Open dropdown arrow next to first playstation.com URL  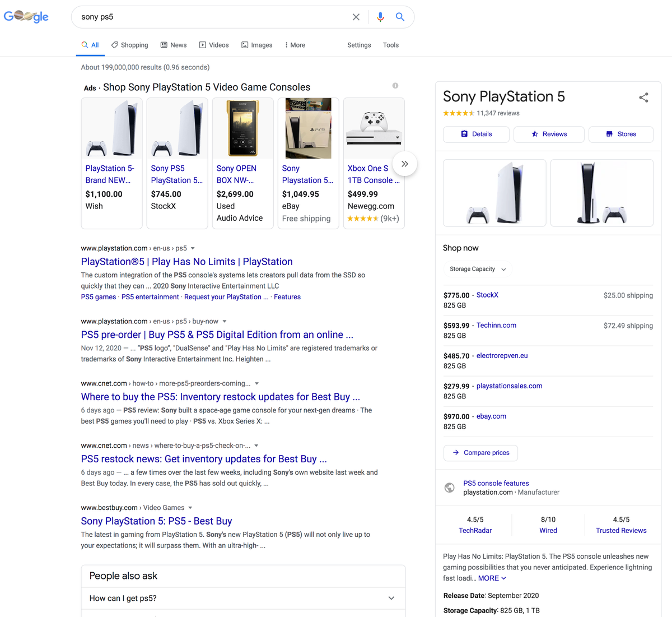coord(193,248)
